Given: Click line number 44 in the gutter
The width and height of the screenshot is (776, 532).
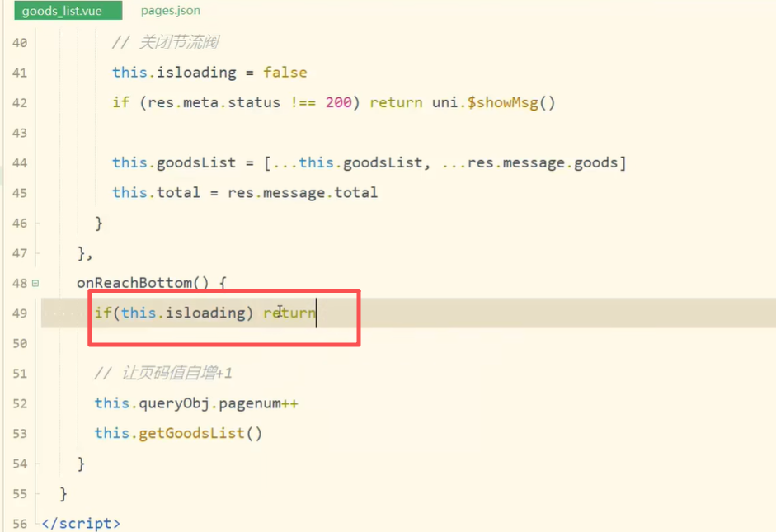Looking at the screenshot, I should [x=20, y=163].
